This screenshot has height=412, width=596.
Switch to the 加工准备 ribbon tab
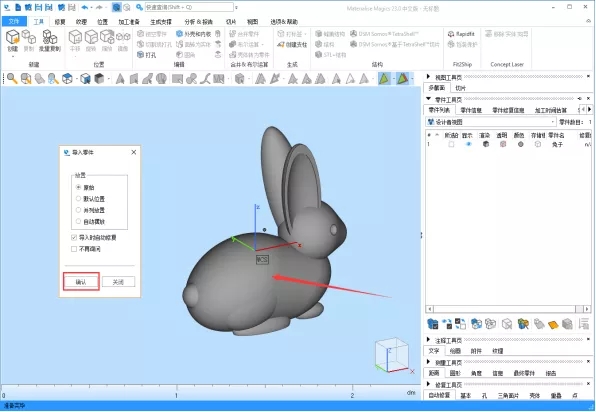pos(129,22)
